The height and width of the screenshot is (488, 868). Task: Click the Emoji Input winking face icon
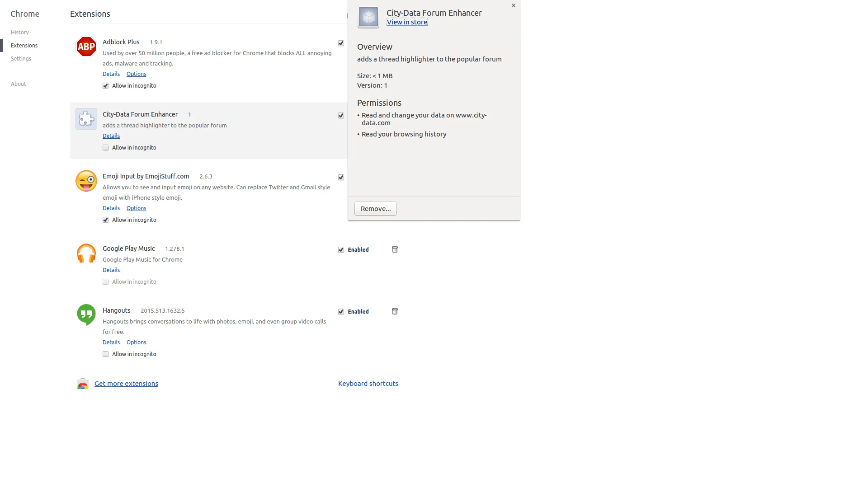(x=86, y=181)
